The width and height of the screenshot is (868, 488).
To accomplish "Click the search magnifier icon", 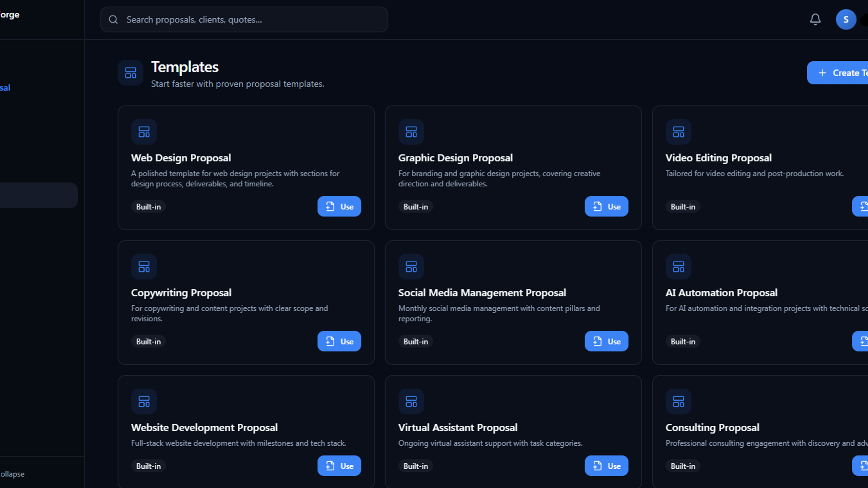I will [x=113, y=20].
